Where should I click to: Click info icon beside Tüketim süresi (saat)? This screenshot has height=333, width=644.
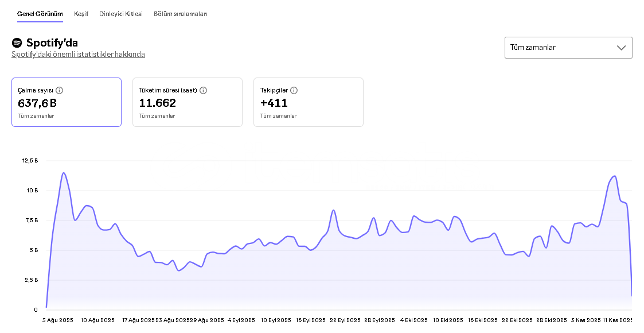coord(204,90)
